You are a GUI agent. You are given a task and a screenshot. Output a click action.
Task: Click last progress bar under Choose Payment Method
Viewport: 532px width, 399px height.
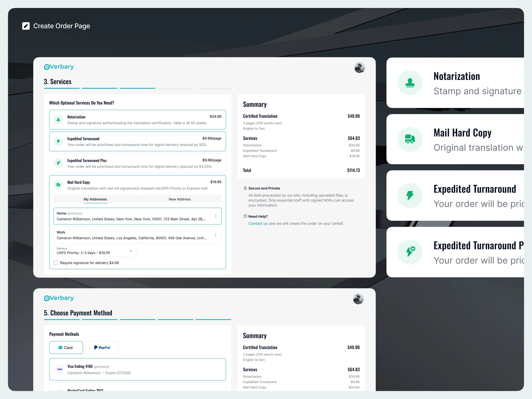213,320
